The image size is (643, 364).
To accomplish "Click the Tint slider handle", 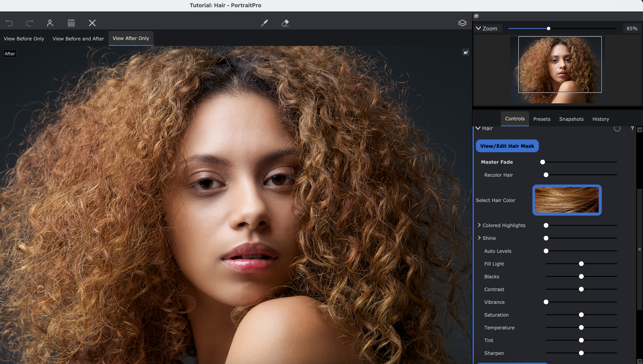I will click(x=581, y=340).
